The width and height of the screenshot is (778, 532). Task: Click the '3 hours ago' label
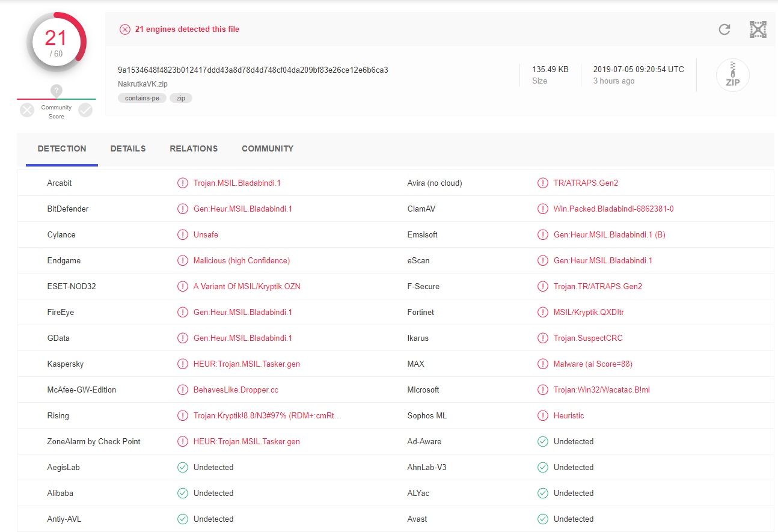point(614,81)
